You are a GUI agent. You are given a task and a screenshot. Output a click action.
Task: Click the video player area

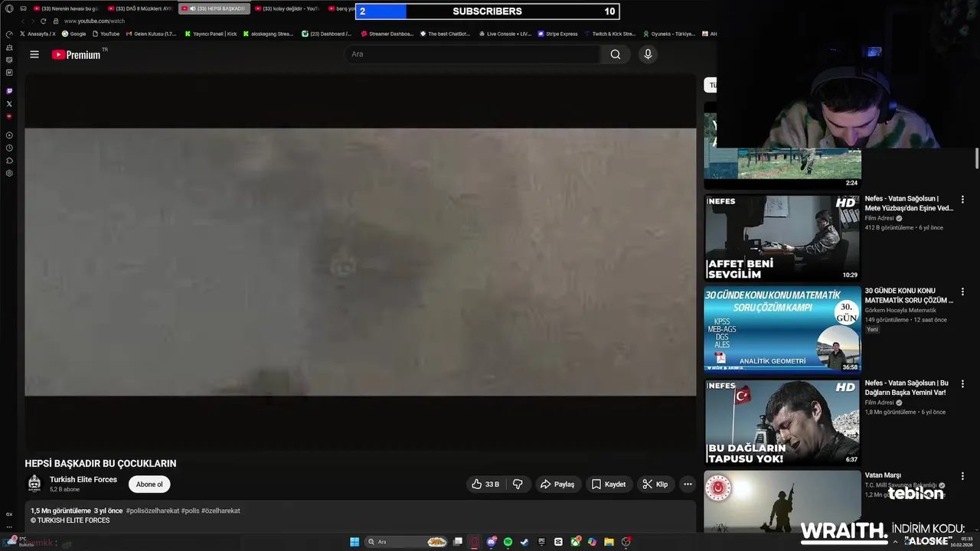coord(361,262)
